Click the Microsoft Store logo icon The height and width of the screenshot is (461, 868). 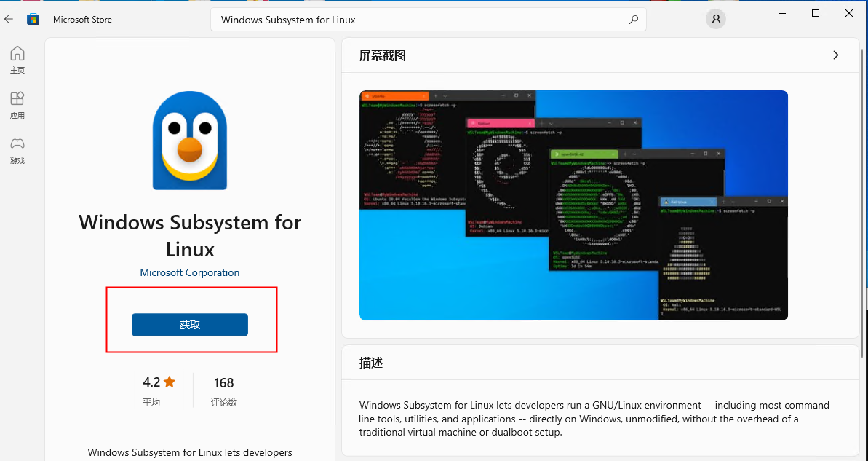[33, 20]
